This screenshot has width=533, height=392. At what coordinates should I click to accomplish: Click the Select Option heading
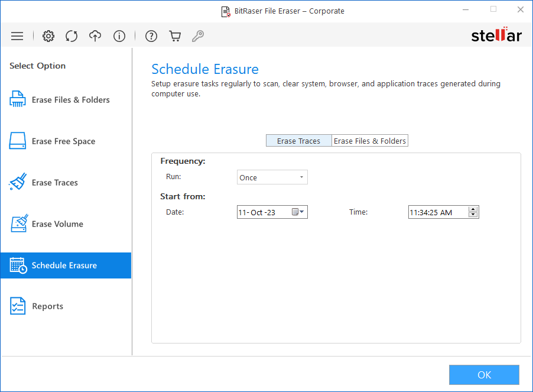point(37,66)
